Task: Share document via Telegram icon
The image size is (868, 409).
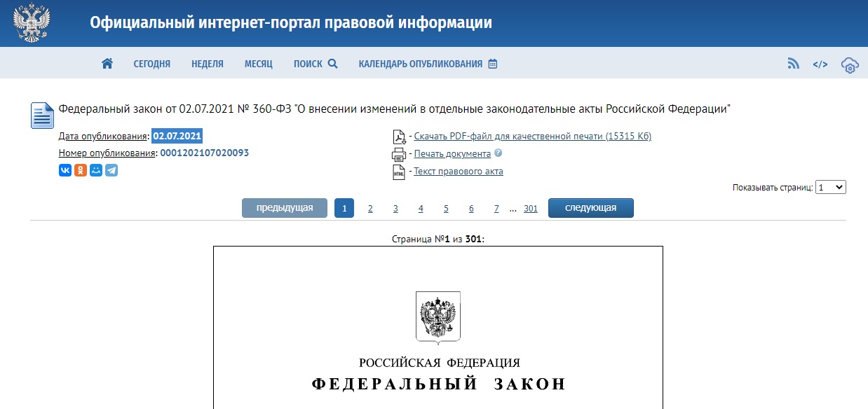Action: (111, 170)
